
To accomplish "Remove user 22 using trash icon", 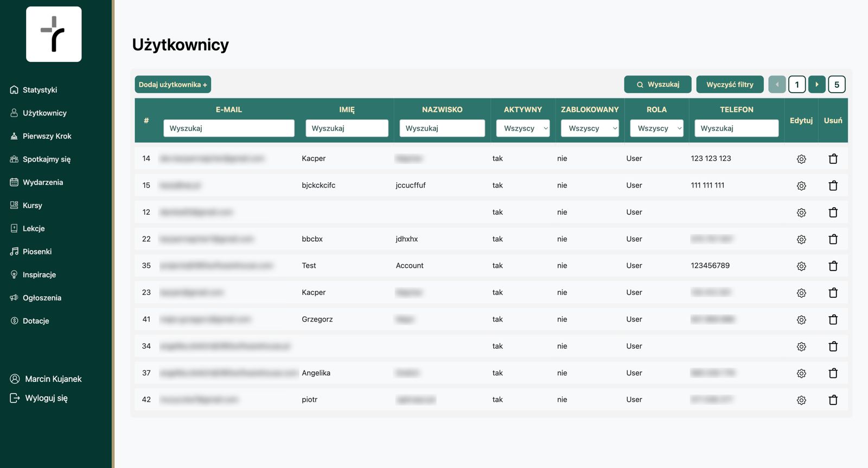I will tap(833, 239).
